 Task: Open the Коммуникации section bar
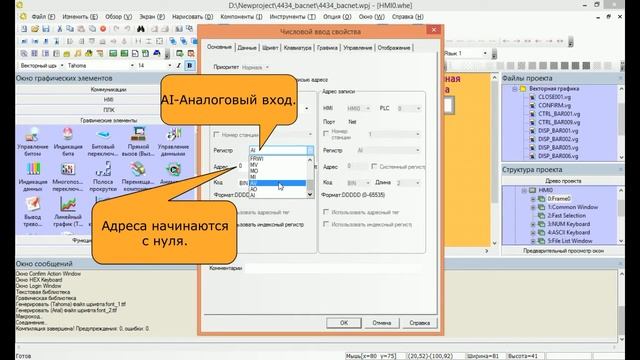pos(109,89)
